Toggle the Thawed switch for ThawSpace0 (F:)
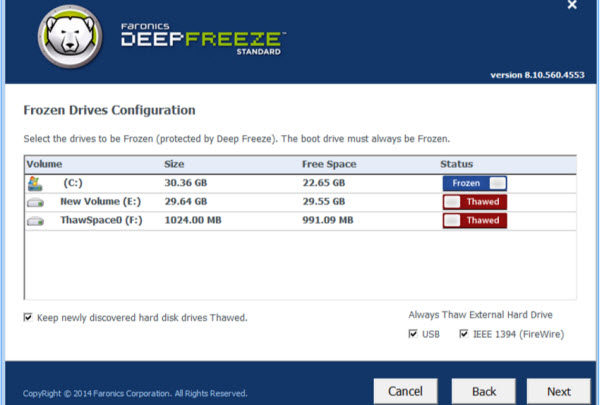Image resolution: width=600 pixels, height=405 pixels. pos(475,220)
